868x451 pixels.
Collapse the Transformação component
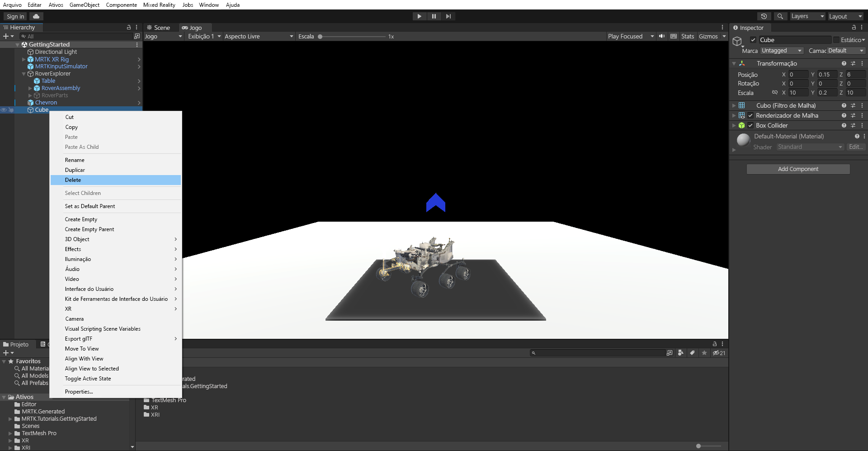coord(734,63)
